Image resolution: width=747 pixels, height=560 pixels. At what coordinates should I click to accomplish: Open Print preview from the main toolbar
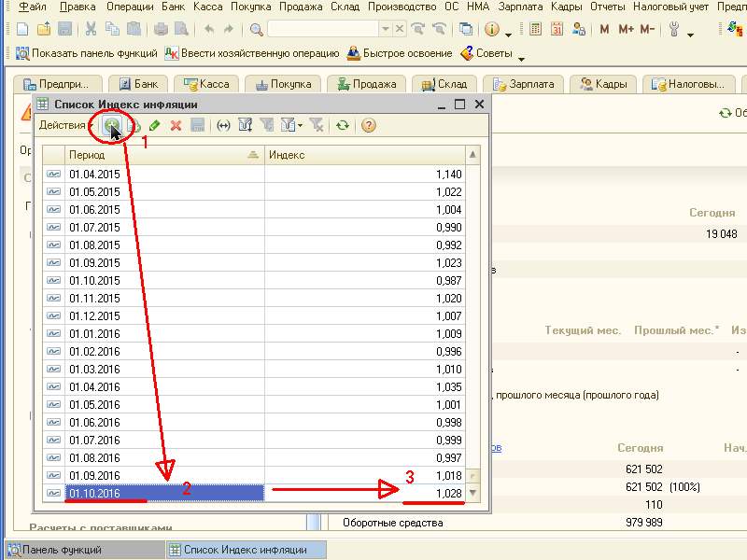point(181,29)
